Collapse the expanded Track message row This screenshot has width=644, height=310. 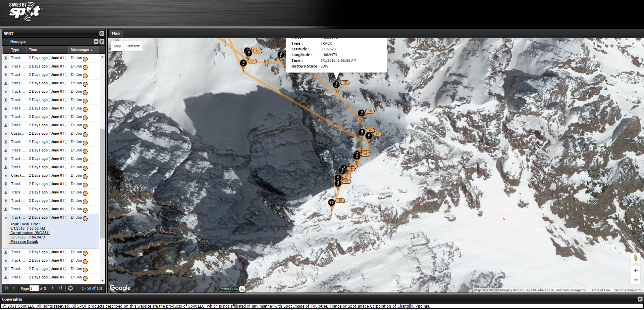[5, 218]
